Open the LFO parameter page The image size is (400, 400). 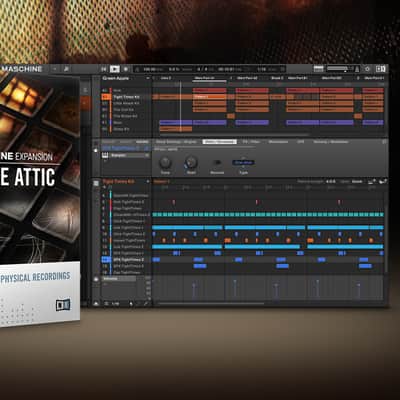click(x=301, y=142)
